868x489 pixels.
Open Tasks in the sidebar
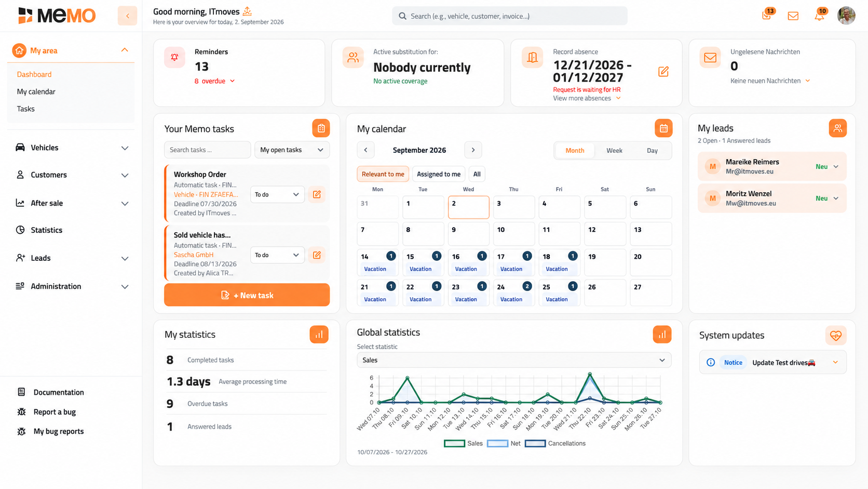[x=25, y=109]
